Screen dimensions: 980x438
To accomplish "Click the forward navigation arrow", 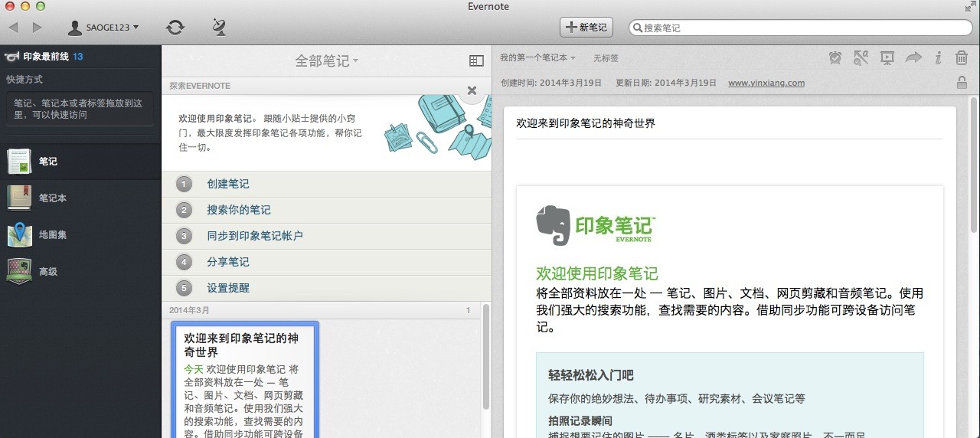I will [x=38, y=28].
